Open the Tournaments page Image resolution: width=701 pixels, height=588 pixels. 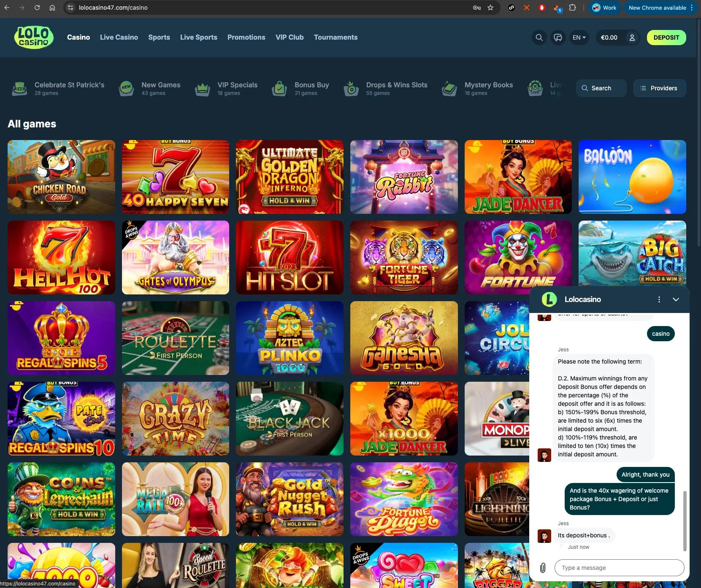[336, 37]
